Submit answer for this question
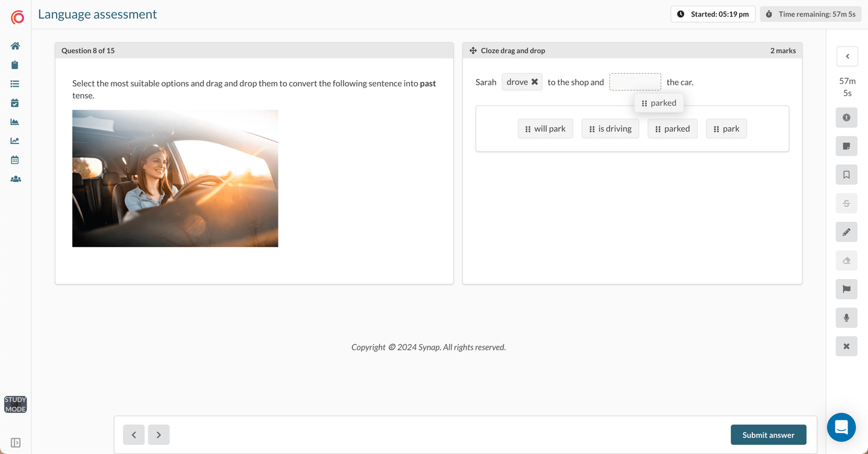The width and height of the screenshot is (868, 454). pos(768,435)
